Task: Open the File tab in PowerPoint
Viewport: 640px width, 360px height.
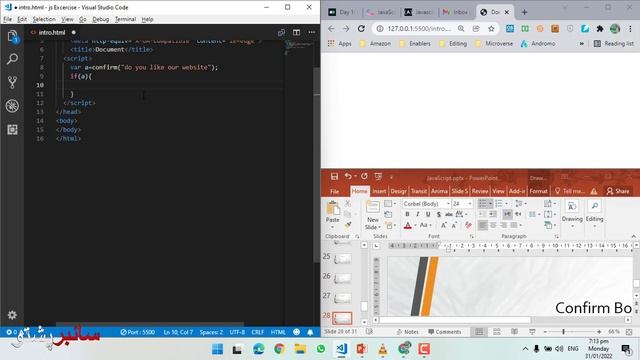Action: click(x=334, y=191)
